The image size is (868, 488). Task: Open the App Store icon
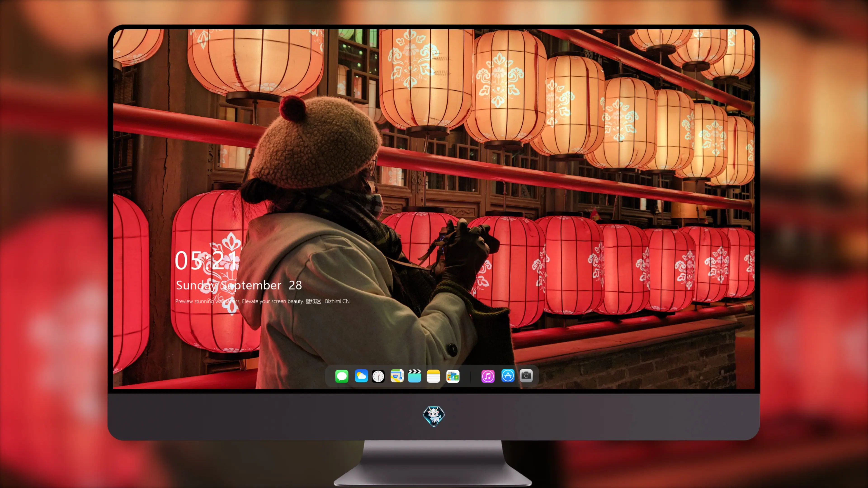tap(508, 376)
